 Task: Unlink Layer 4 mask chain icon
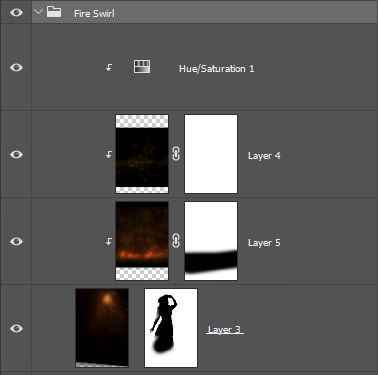tap(176, 154)
